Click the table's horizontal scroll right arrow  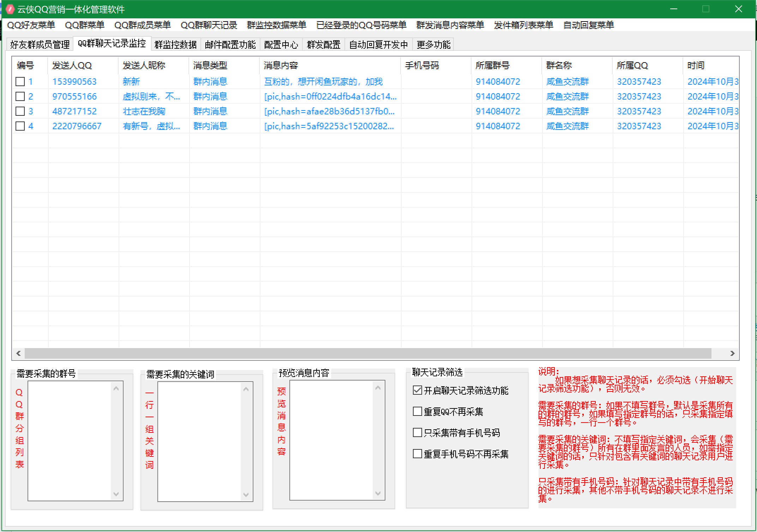click(x=732, y=353)
